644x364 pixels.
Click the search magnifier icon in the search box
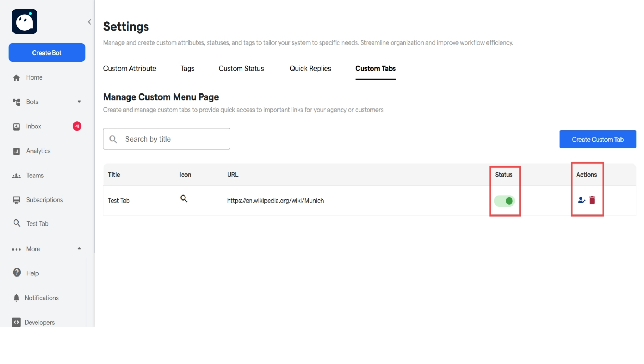[x=113, y=139]
